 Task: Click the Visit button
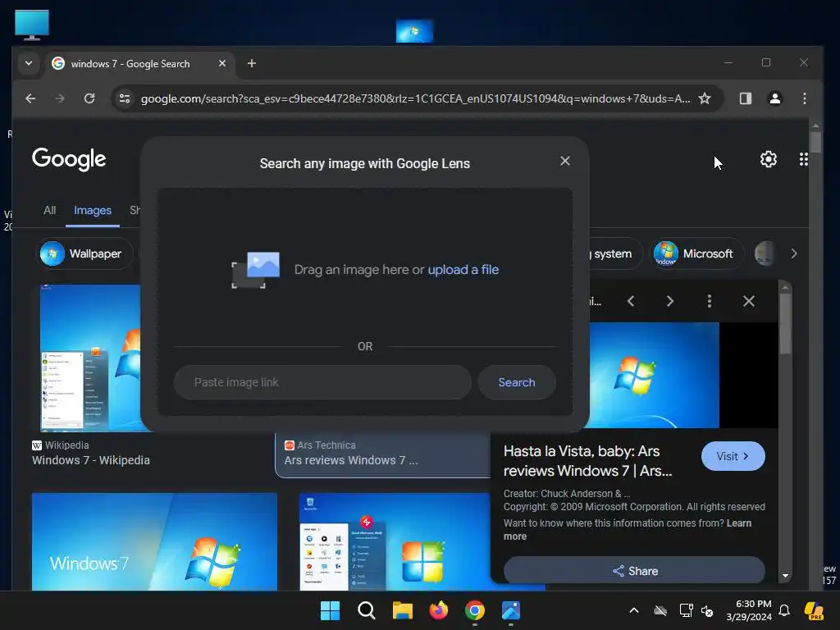click(733, 456)
